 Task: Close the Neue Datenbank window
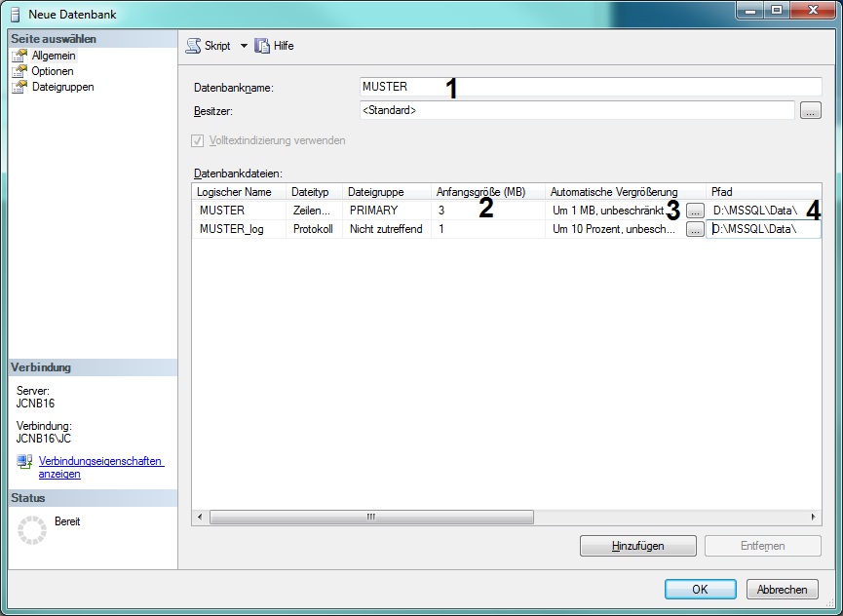813,10
